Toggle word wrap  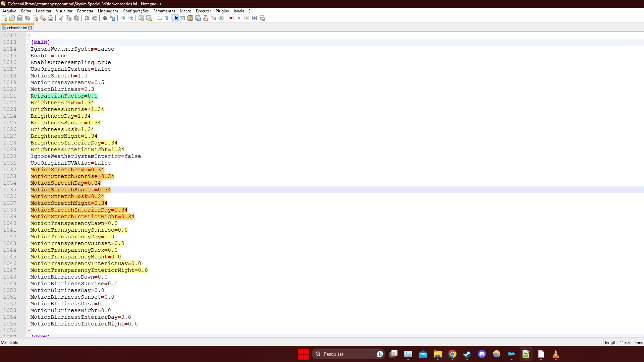pos(159,18)
